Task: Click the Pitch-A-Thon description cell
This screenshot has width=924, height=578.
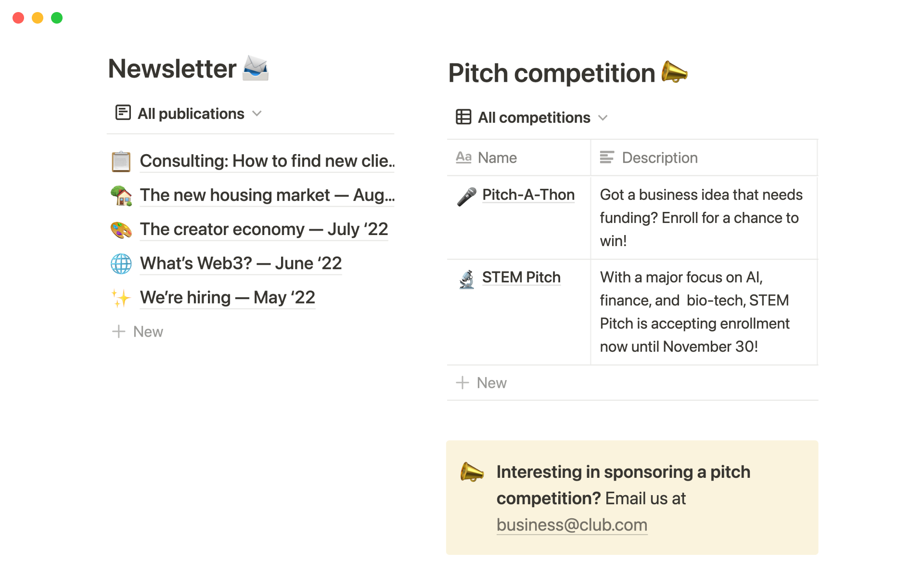Action: click(703, 218)
